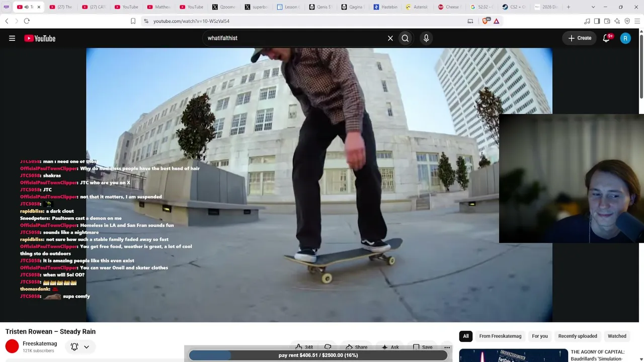The width and height of the screenshot is (644, 362).
Task: Open the account avatar menu
Action: click(625, 38)
